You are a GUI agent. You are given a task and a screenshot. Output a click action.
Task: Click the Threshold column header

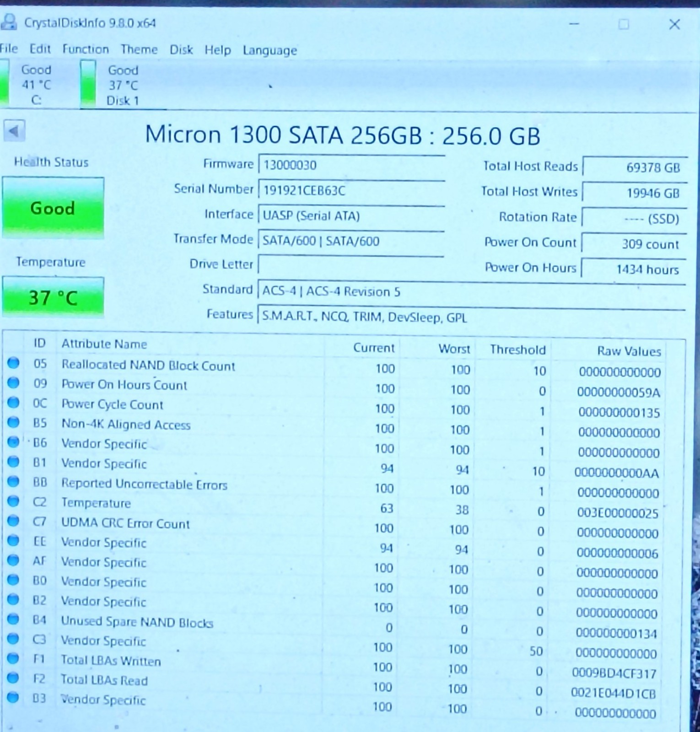(518, 350)
